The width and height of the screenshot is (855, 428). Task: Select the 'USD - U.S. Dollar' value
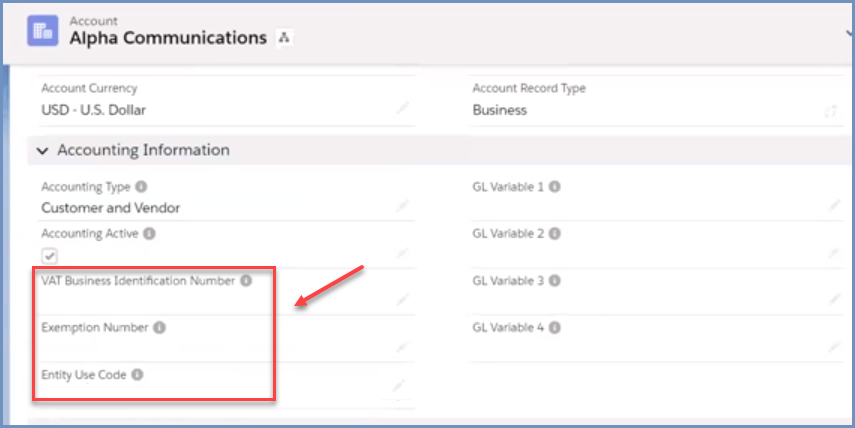pos(94,110)
